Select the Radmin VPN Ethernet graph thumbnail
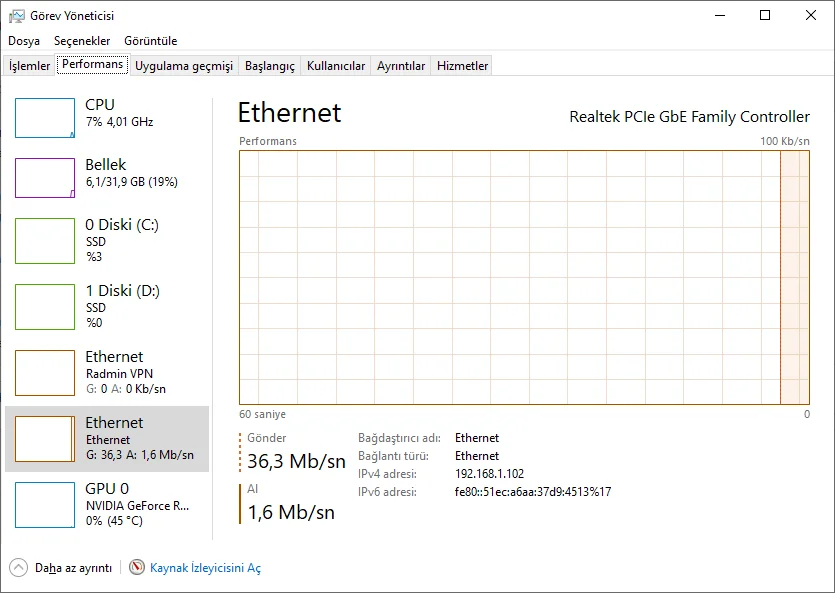Image resolution: width=835 pixels, height=593 pixels. 45,373
